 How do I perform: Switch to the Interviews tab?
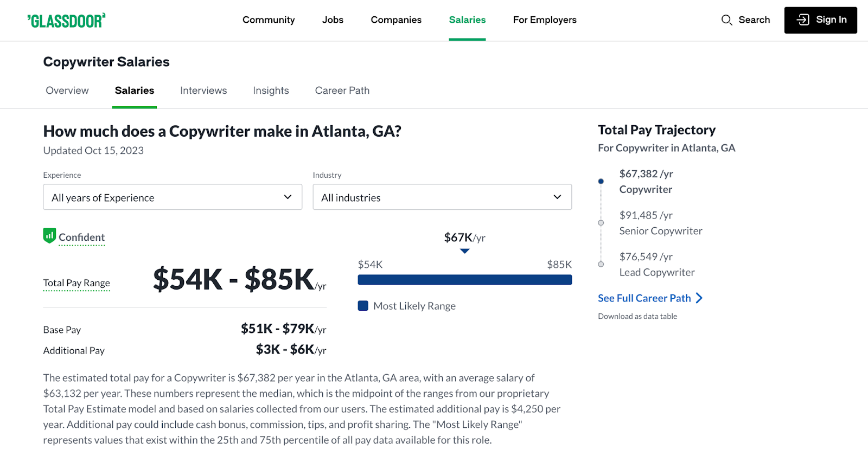(x=203, y=91)
